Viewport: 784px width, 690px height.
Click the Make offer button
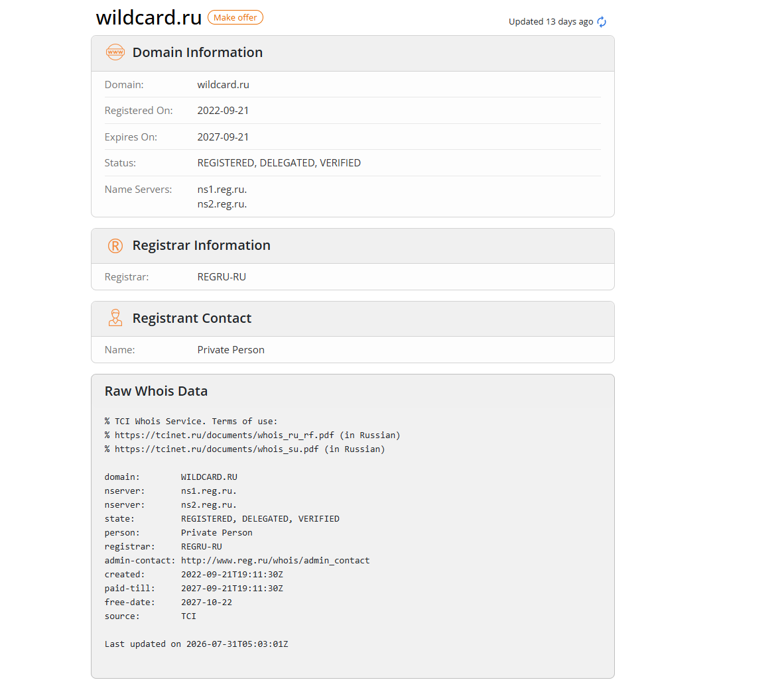coord(235,17)
